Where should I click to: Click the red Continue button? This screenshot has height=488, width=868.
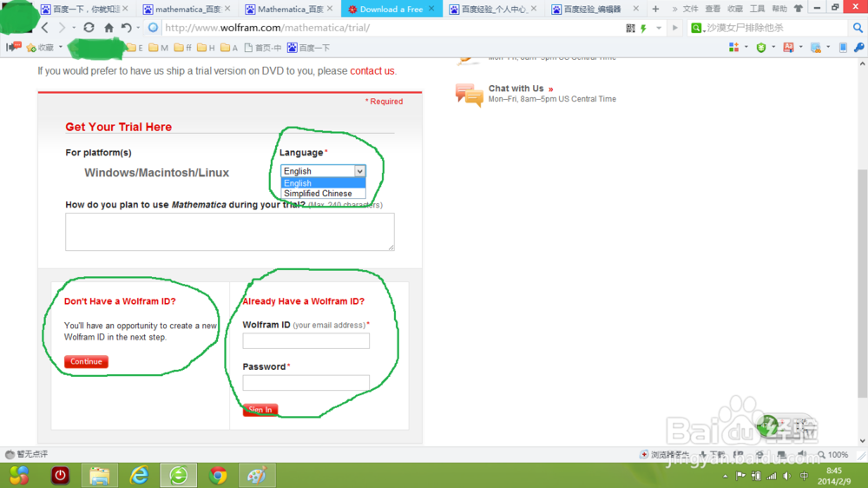86,361
